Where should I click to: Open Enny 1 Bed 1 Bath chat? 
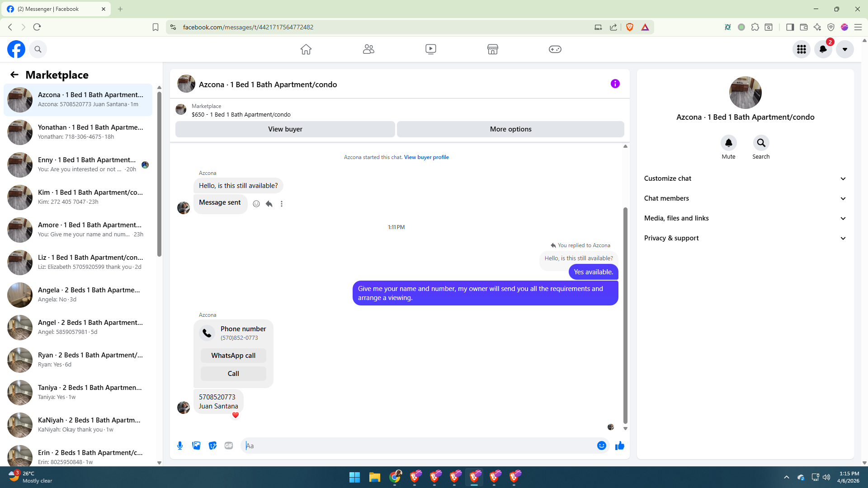tap(78, 165)
